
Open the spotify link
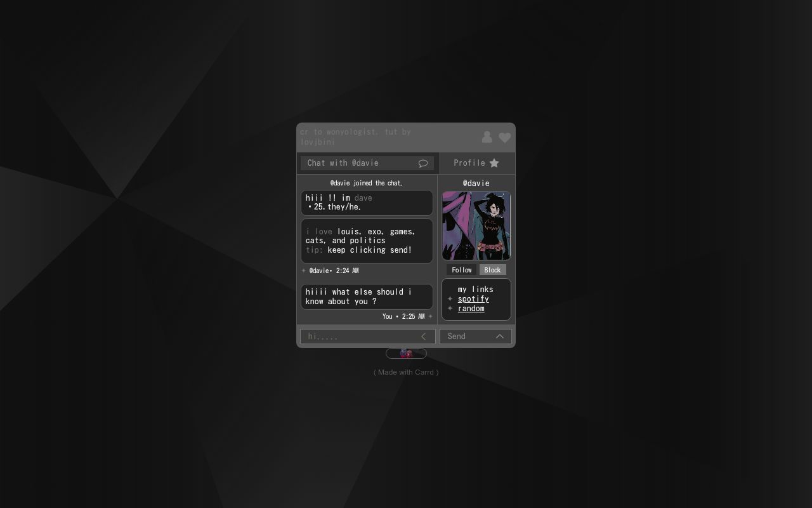coord(473,298)
